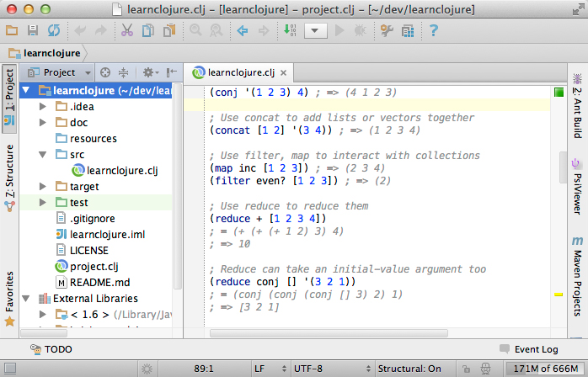Viewport: 588px width, 377px height.
Task: Select project.clj in the tree
Action: pyautogui.click(x=87, y=267)
